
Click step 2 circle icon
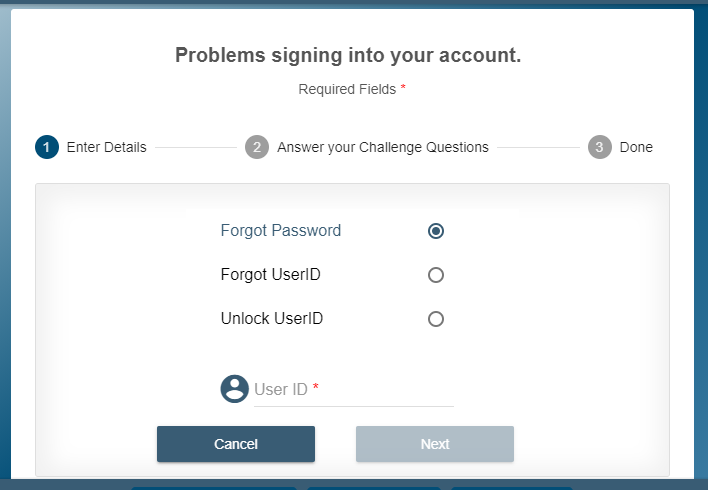257,147
